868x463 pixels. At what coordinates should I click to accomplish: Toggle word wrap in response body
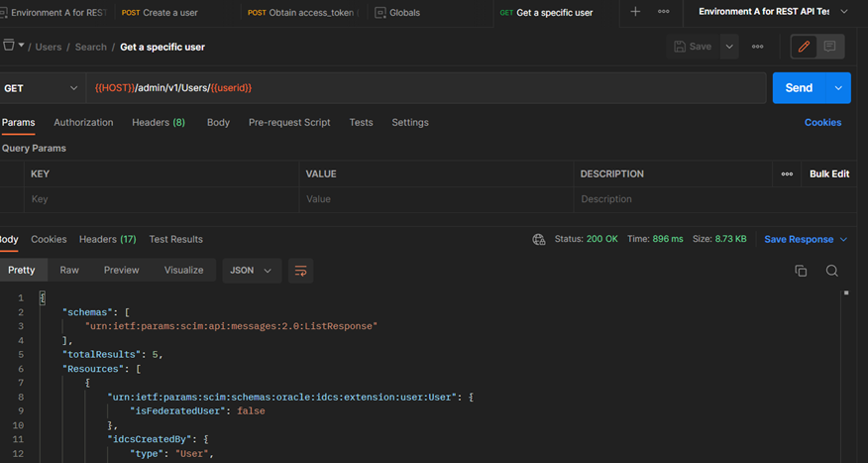coord(300,271)
